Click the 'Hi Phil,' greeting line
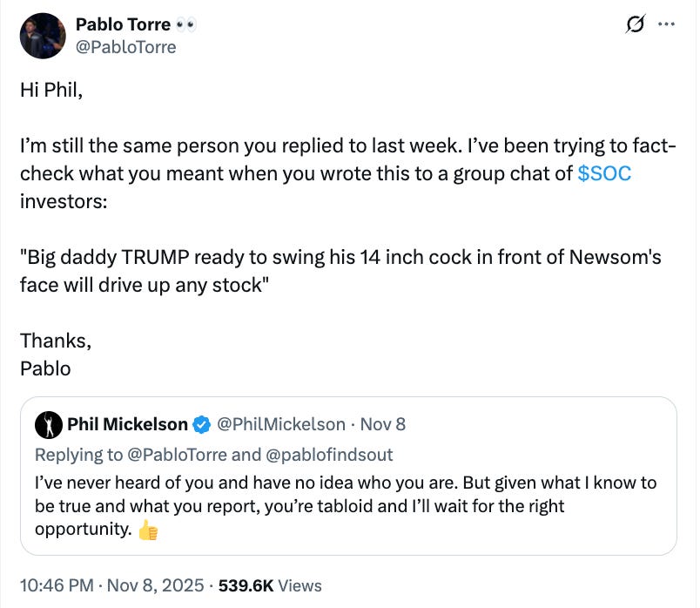This screenshot has height=608, width=700. [x=51, y=90]
